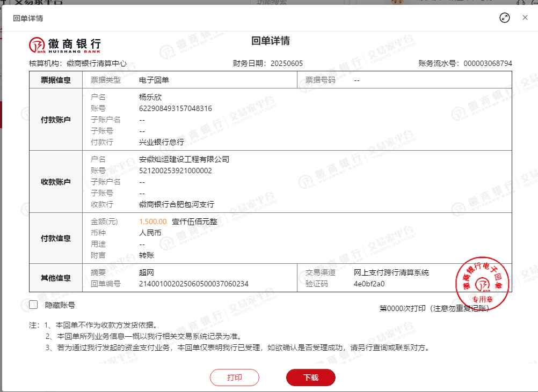Click transaction channel 网上支付跨行清算系统
Viewport: 538px width, 392px height.
(x=391, y=272)
